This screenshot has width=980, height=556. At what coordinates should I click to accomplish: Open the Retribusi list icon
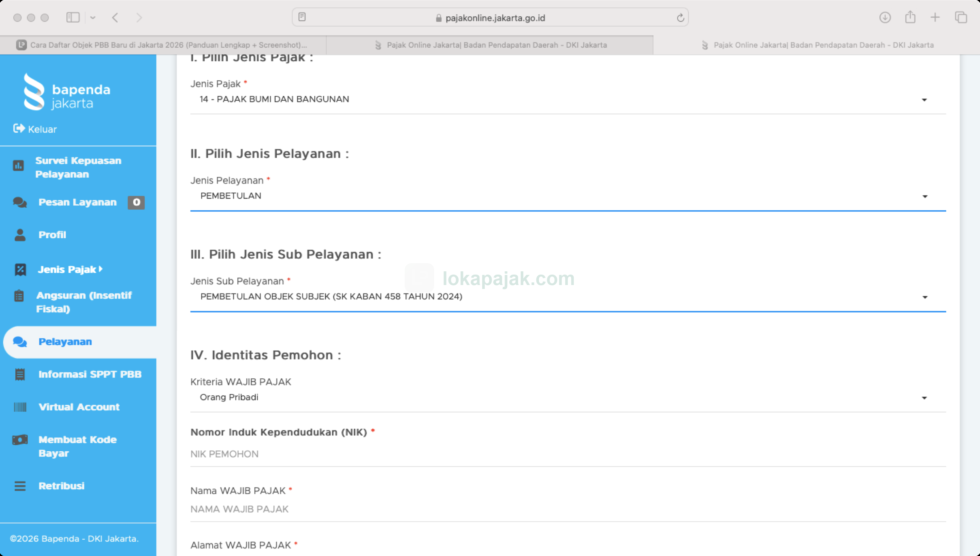[x=20, y=486]
